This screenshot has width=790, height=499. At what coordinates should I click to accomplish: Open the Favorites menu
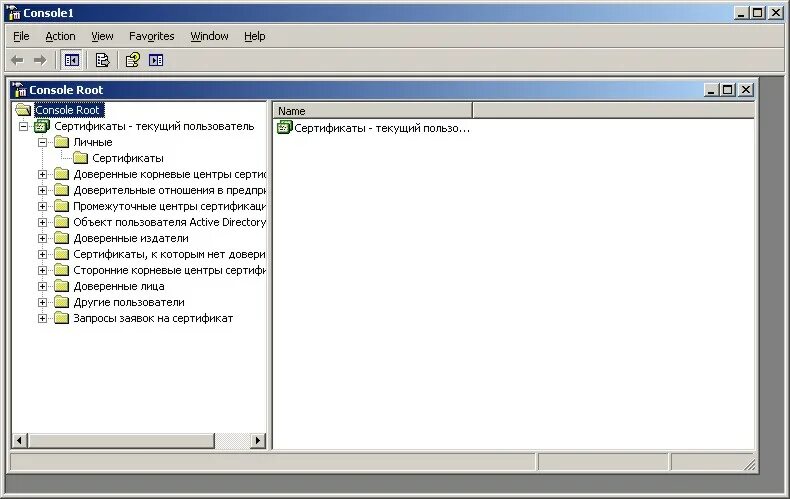(x=152, y=36)
